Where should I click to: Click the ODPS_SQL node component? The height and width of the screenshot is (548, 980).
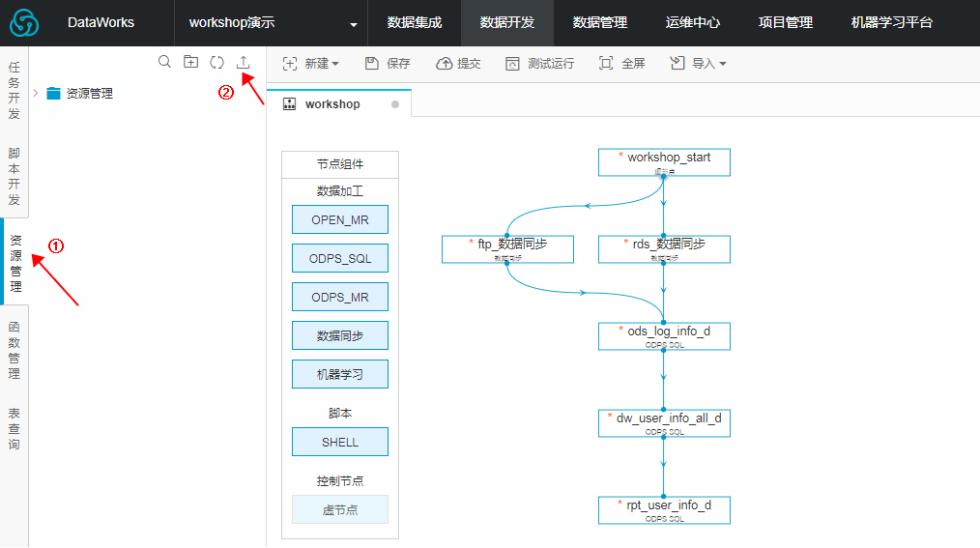[340, 259]
